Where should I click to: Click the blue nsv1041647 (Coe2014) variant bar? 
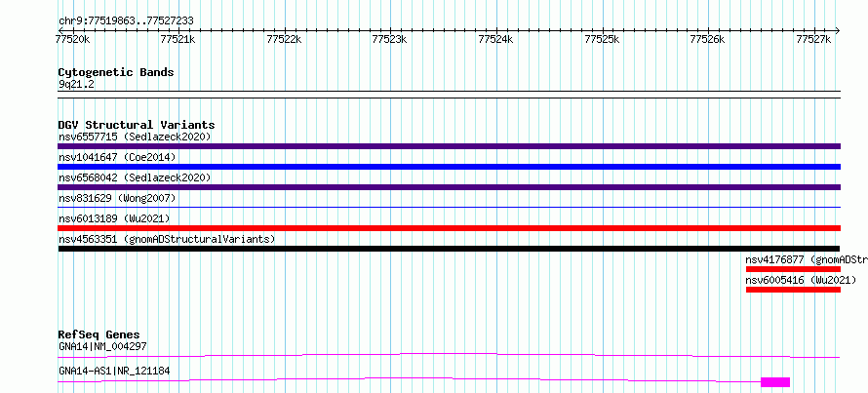click(449, 167)
